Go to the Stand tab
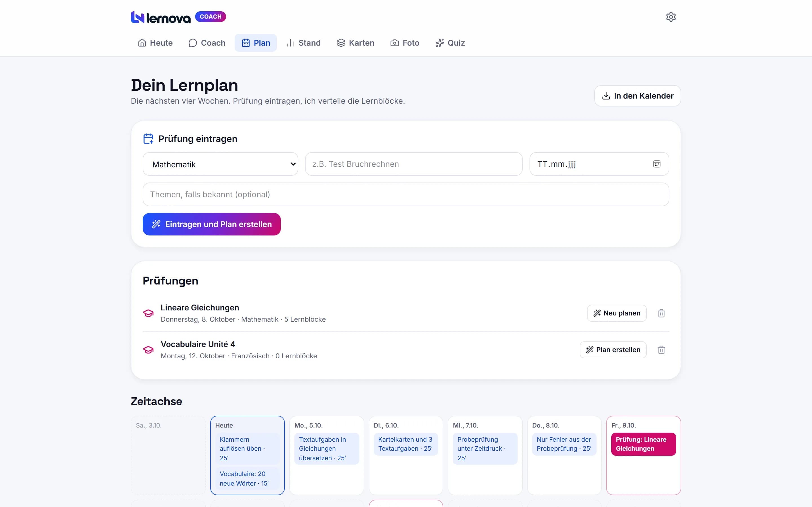 tap(304, 43)
